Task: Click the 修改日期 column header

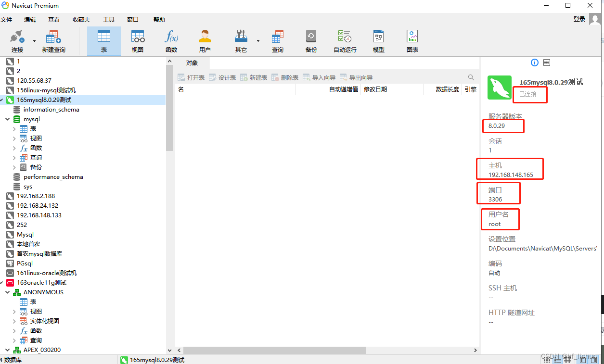Action: (x=392, y=89)
